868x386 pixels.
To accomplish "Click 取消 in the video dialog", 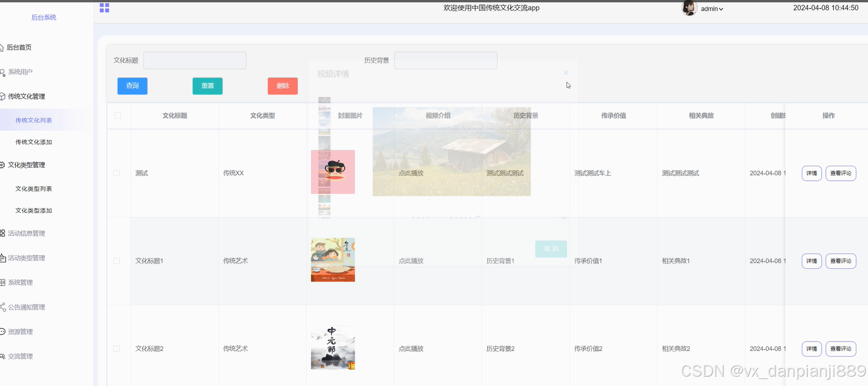I will pos(551,249).
